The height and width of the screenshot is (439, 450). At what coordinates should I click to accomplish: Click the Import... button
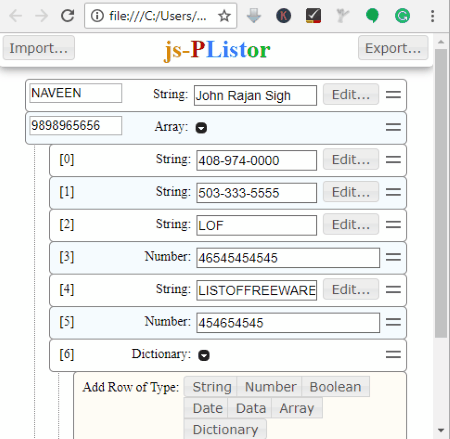pos(39,48)
